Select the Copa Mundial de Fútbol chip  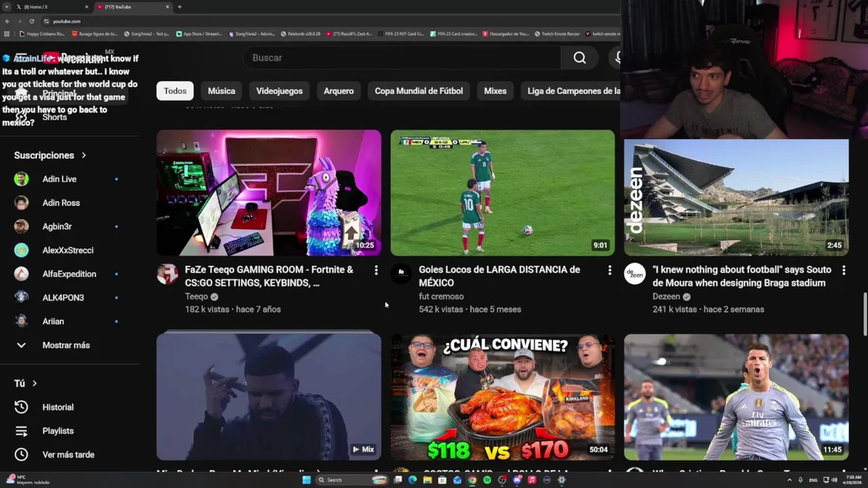tap(418, 91)
